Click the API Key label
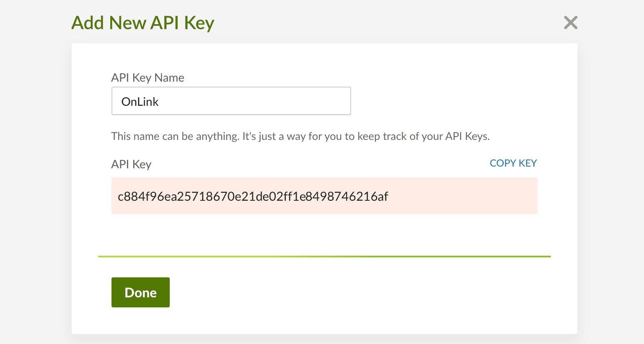Viewport: 644px width, 344px height. (x=131, y=164)
